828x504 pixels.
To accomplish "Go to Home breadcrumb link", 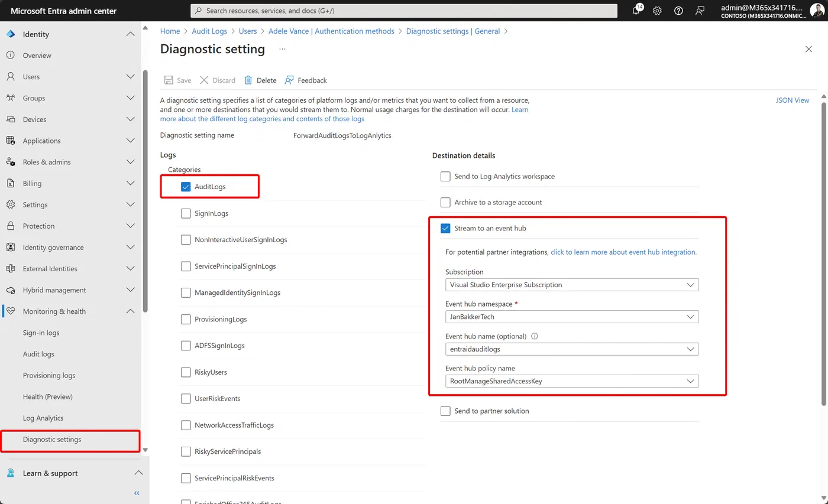I will coord(170,31).
